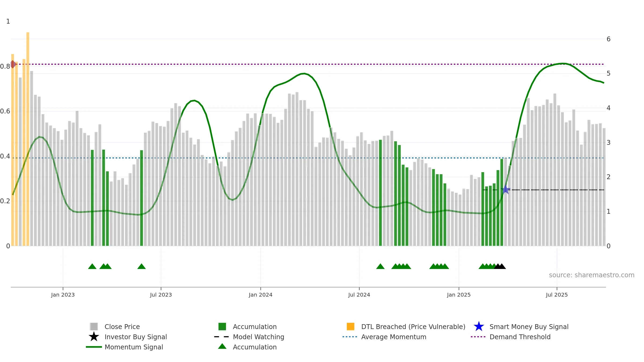Click the Jan 2024 axis label

point(261,295)
